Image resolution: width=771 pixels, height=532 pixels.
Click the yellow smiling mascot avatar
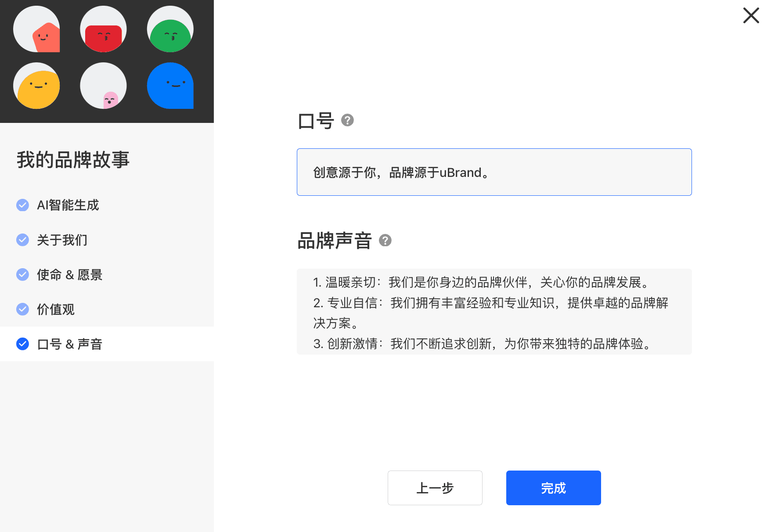pyautogui.click(x=36, y=86)
